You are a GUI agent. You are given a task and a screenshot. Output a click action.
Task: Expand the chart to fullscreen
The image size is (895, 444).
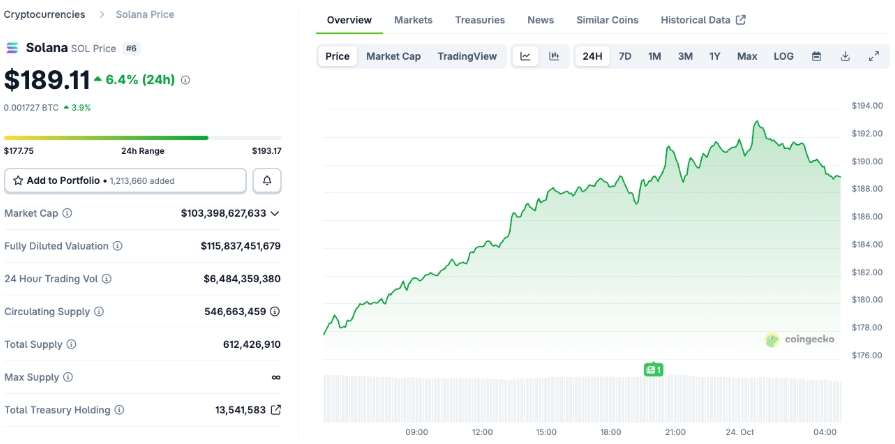(x=873, y=56)
